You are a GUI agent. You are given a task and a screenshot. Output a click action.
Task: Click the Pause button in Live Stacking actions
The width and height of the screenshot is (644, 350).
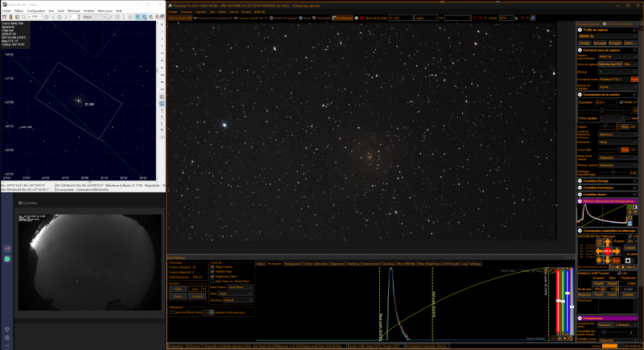(x=178, y=296)
